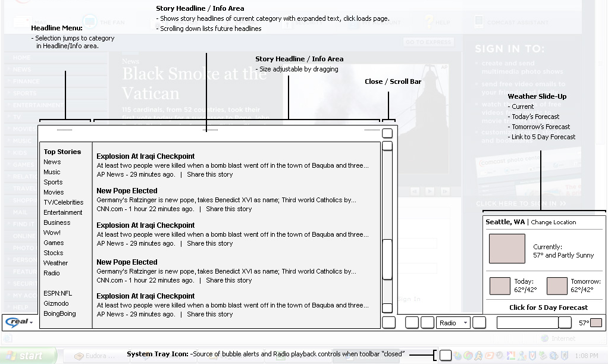The image size is (608, 364).
Task: Click the scroll bar down arrow box
Action: point(387,307)
